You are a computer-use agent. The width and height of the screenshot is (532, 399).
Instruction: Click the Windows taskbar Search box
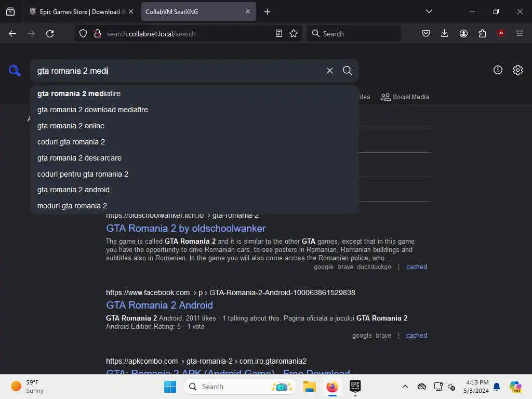(240, 387)
